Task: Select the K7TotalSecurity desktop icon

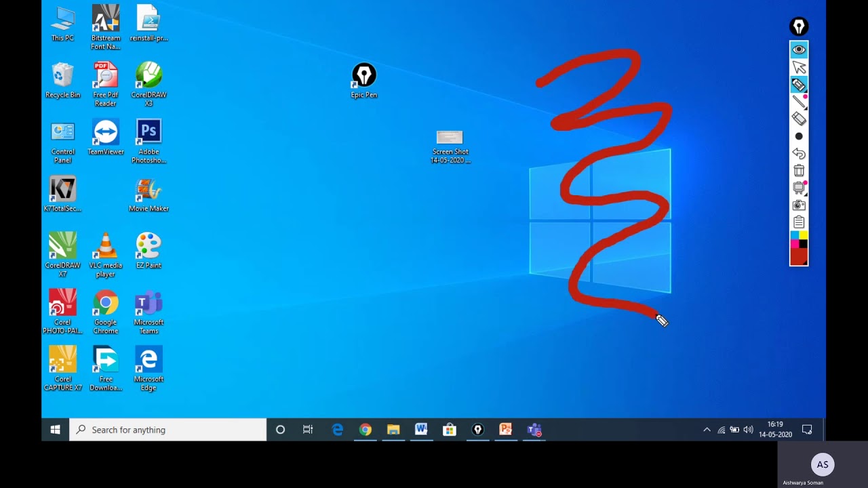Action: tap(62, 195)
